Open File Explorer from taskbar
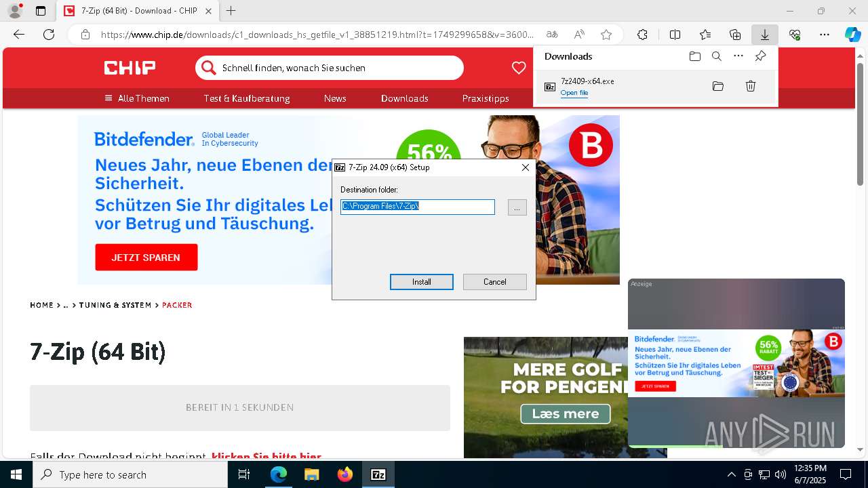 pos(311,474)
